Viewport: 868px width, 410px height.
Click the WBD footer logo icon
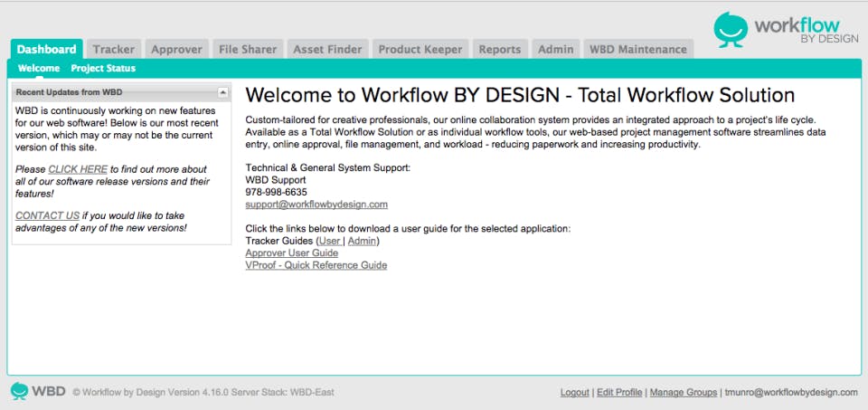(19, 391)
